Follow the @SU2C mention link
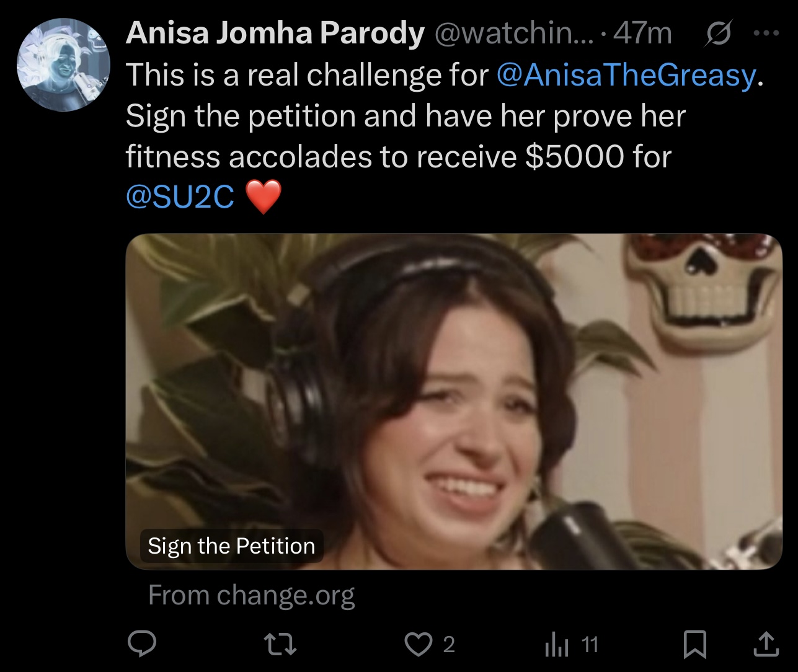798x672 pixels. tap(180, 197)
